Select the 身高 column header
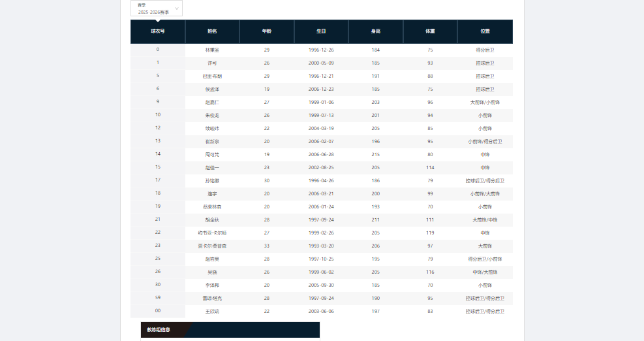This screenshot has width=644, height=341. pyautogui.click(x=376, y=31)
